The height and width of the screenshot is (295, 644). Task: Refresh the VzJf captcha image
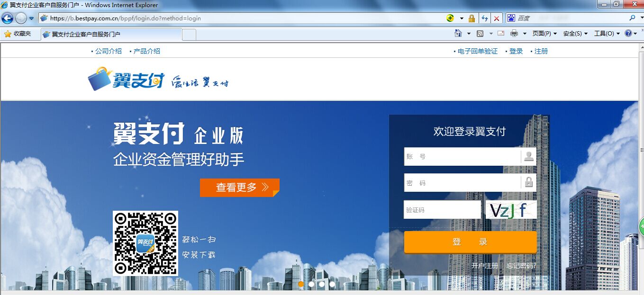[x=511, y=210]
